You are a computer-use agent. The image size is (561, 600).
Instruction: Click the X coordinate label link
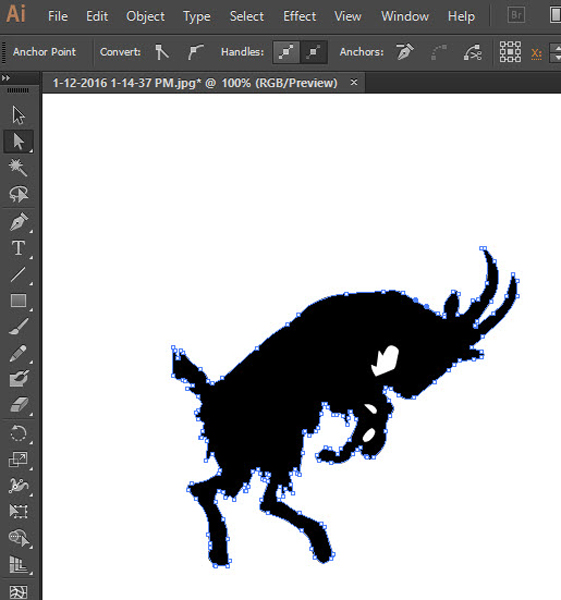(x=536, y=53)
